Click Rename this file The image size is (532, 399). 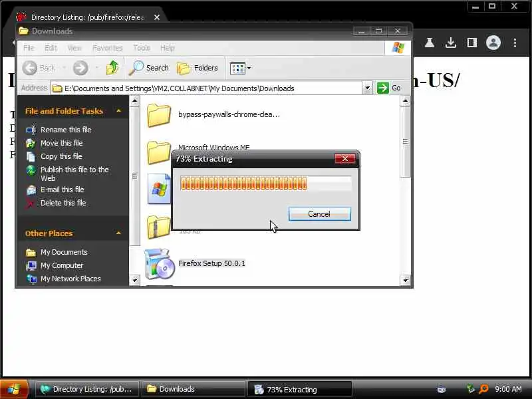click(x=66, y=130)
